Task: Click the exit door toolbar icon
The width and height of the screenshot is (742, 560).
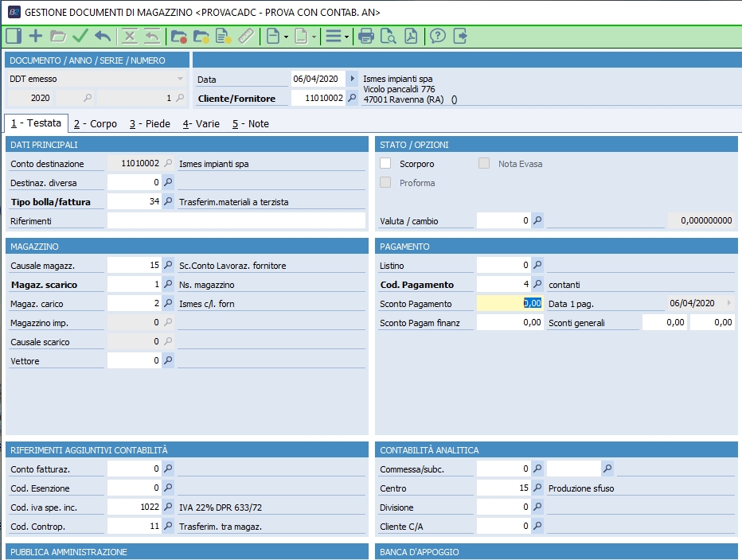Action: [x=460, y=36]
